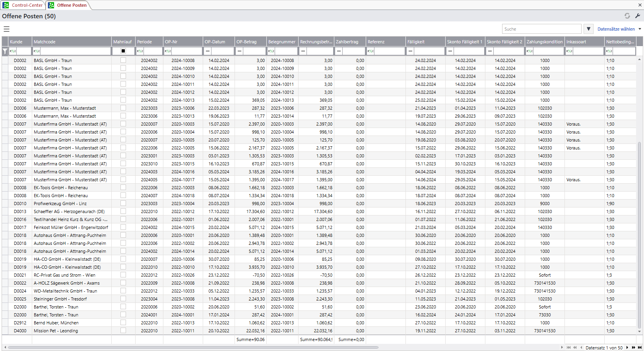Sort by the Fälligkeit column header
This screenshot has width=644, height=351.
425,42
